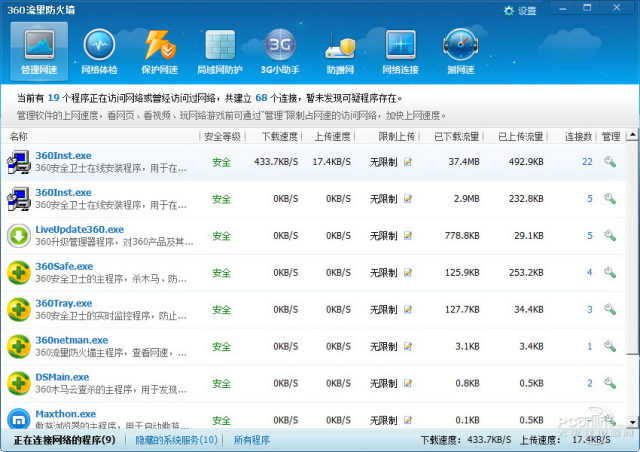The height and width of the screenshot is (452, 640).
Task: Click the LiveUpdate360.exe program icon
Action: click(19, 236)
